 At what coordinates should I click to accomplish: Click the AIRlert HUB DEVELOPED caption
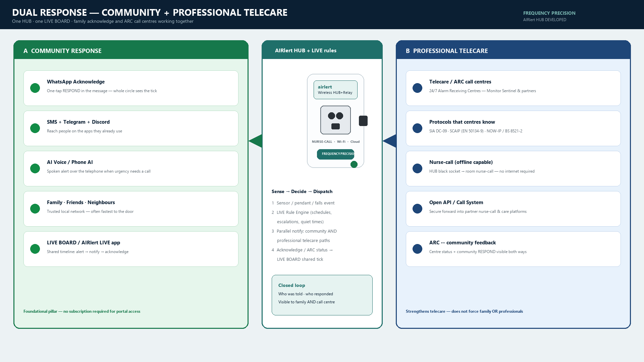click(x=544, y=20)
